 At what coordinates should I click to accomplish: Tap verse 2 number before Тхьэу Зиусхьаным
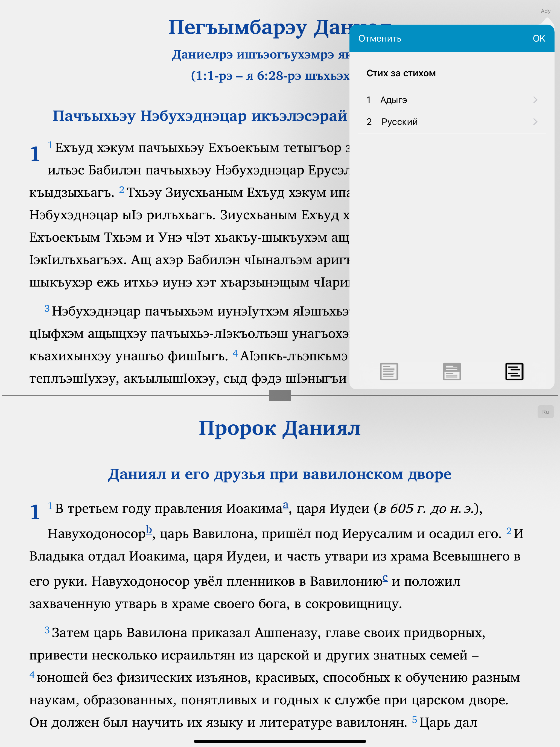122,189
